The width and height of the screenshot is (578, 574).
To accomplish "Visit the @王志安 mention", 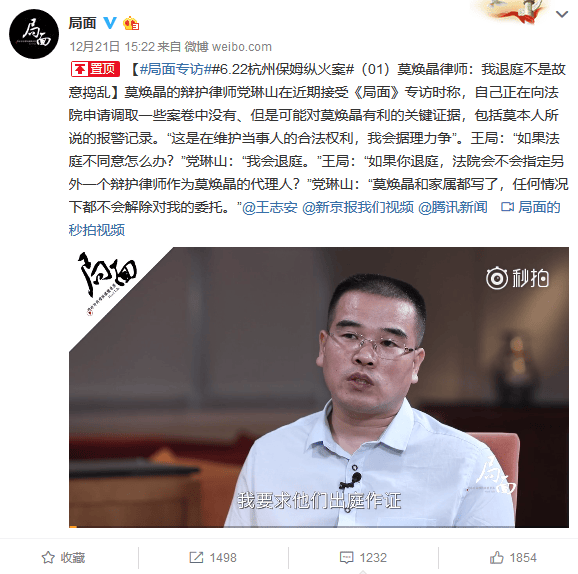I will [x=270, y=207].
